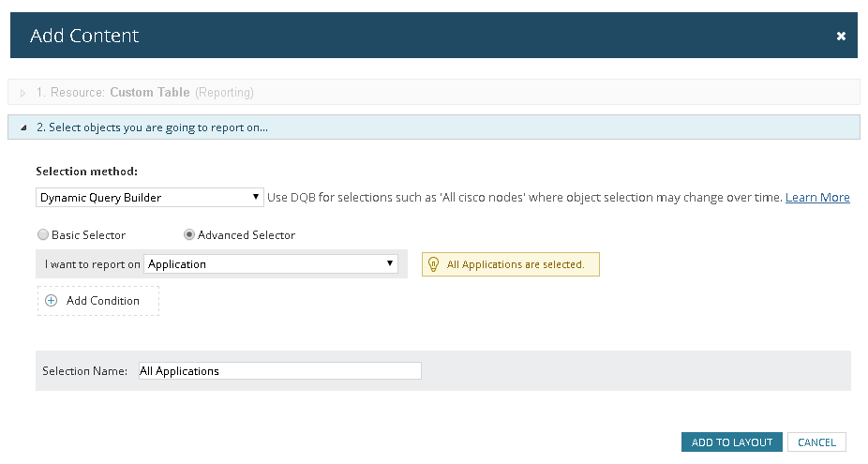Click the Basic Selector label text
Viewport: 868px width, 464px height.
click(x=88, y=234)
